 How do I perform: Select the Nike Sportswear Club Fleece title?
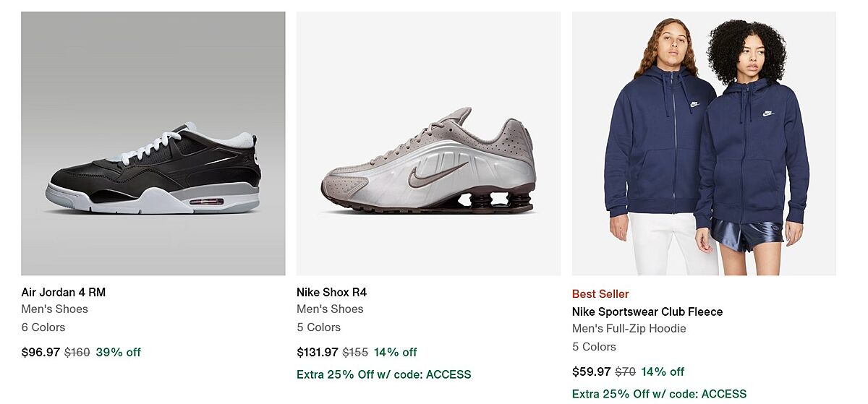[647, 312]
